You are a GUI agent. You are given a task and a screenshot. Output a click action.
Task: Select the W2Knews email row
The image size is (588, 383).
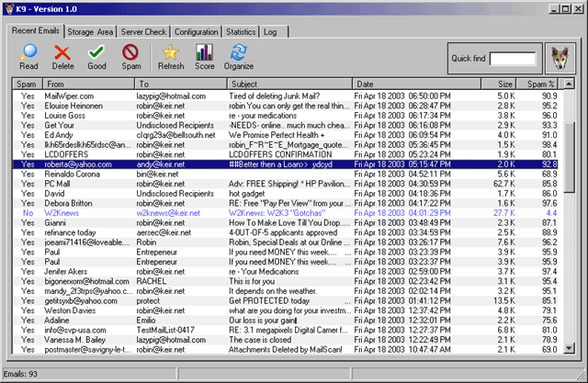(x=62, y=213)
